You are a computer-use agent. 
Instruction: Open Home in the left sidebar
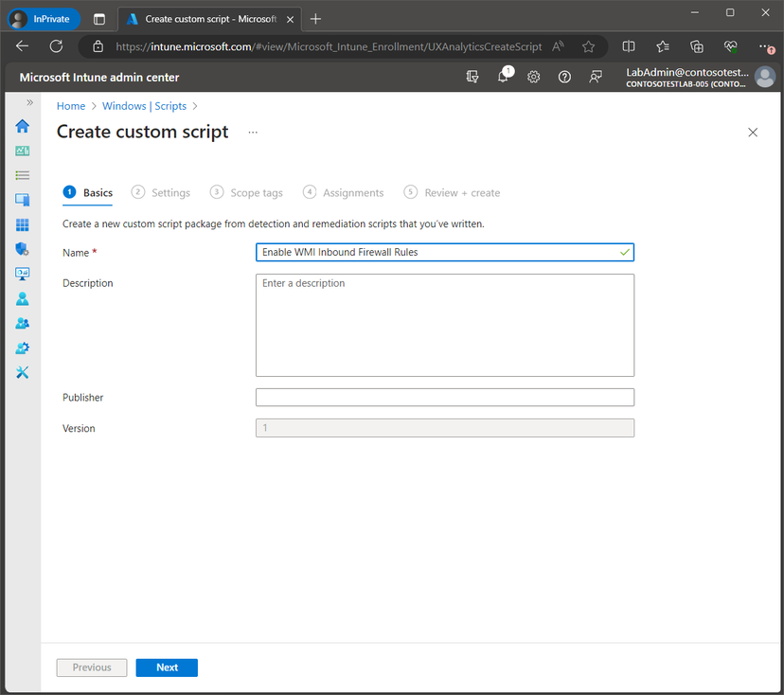coord(22,126)
